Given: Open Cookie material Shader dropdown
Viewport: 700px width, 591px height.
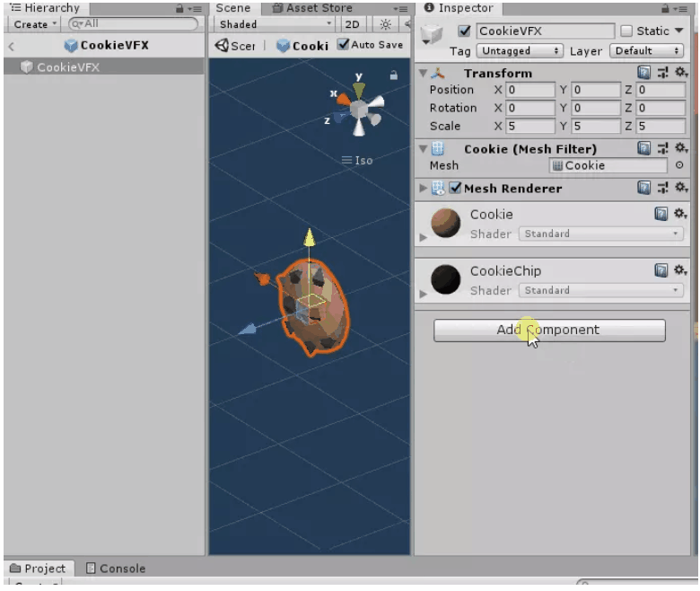Looking at the screenshot, I should pos(601,234).
